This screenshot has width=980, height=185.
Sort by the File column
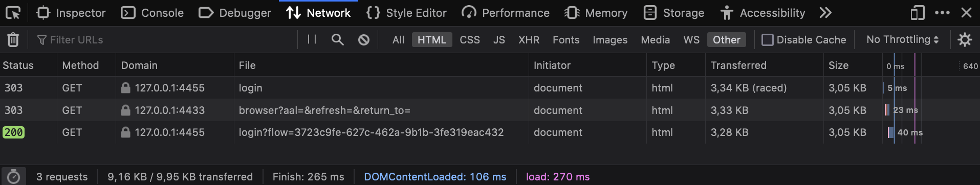pyautogui.click(x=381, y=65)
